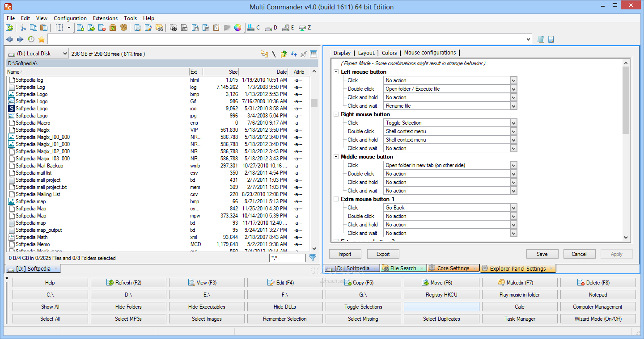
Task: Click the folder with binoculars search icon
Action: click(x=159, y=28)
